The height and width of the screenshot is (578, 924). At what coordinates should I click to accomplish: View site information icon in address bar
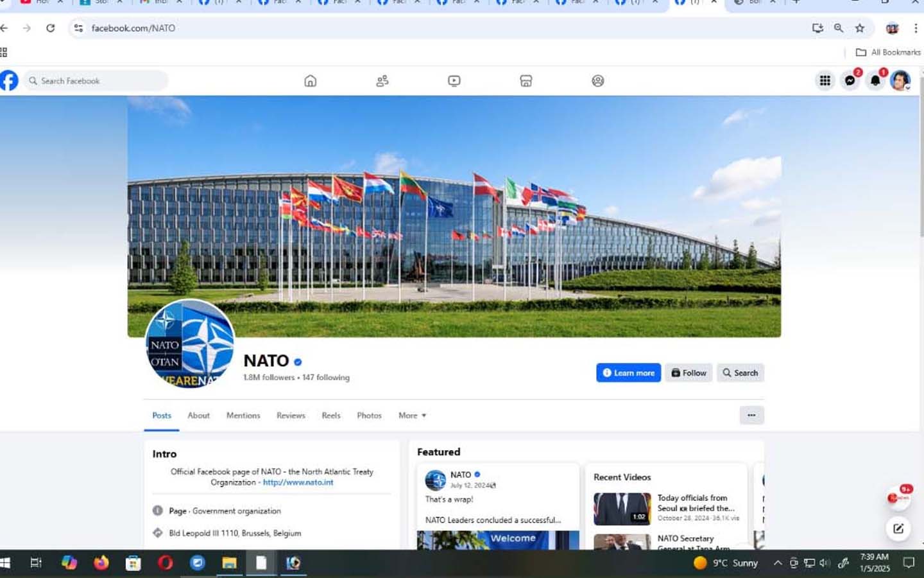coord(78,28)
